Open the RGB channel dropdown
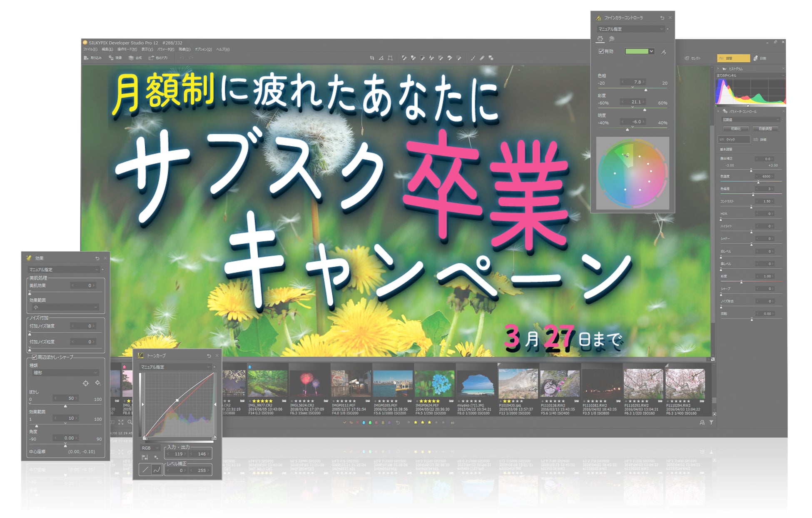 (x=150, y=448)
